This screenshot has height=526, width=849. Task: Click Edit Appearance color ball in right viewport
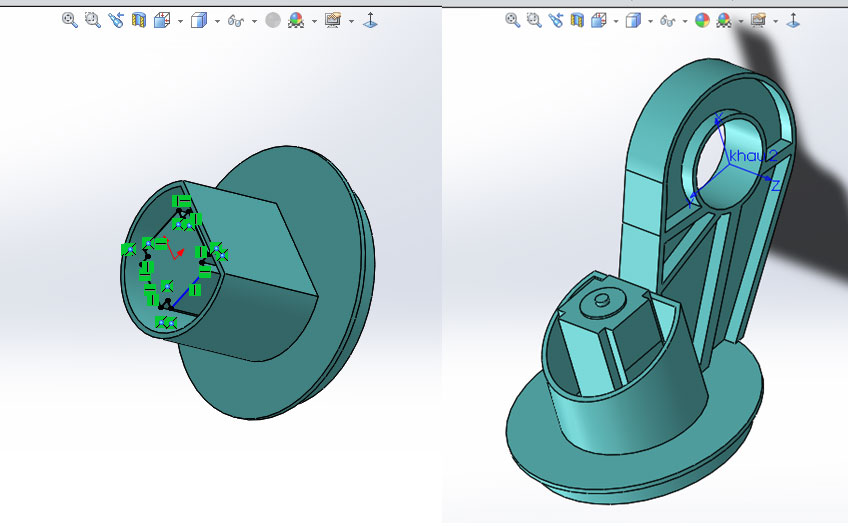[702, 19]
